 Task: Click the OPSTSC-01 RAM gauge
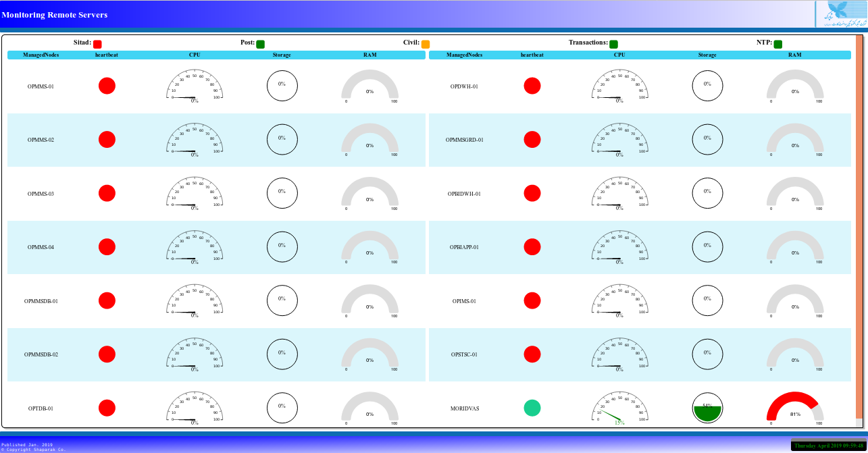pos(795,354)
